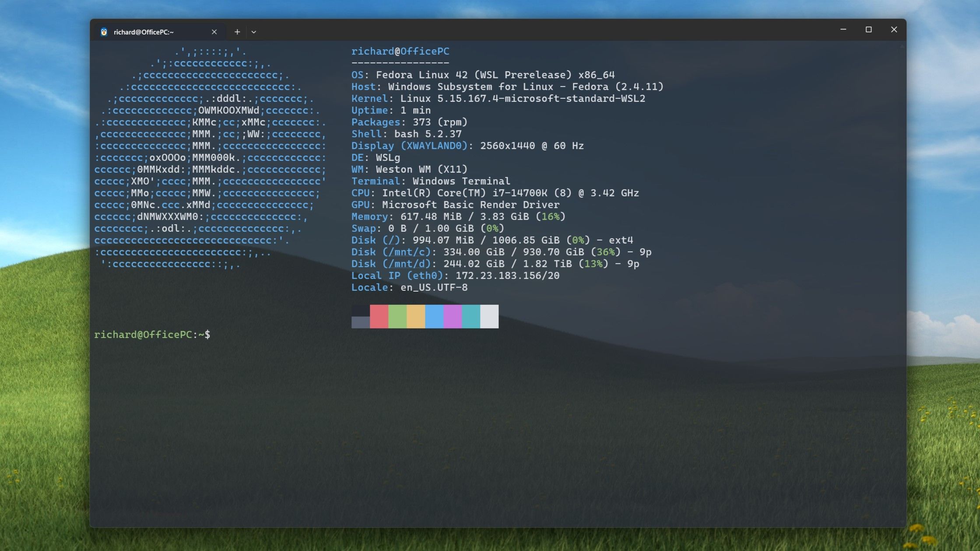This screenshot has height=551, width=980.
Task: Click the green color block
Action: coord(397,316)
